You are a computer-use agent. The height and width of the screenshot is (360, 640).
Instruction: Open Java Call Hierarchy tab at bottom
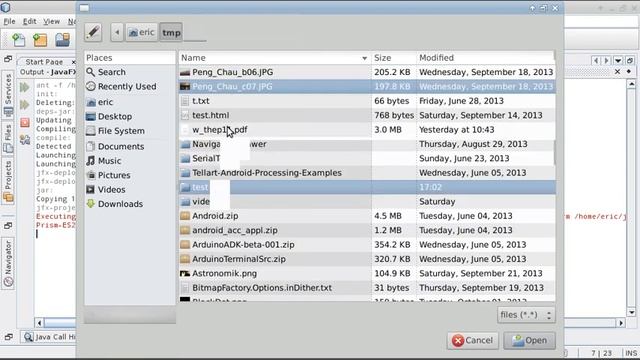(x=49, y=337)
